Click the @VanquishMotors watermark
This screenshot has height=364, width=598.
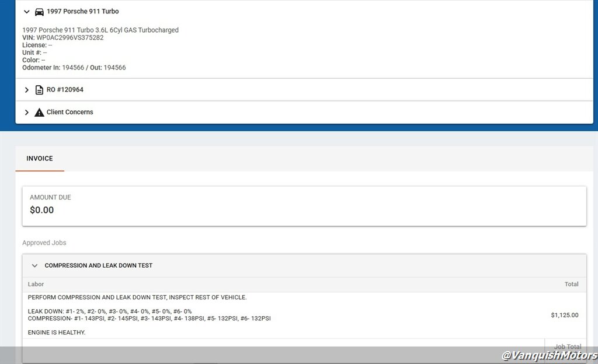click(549, 355)
